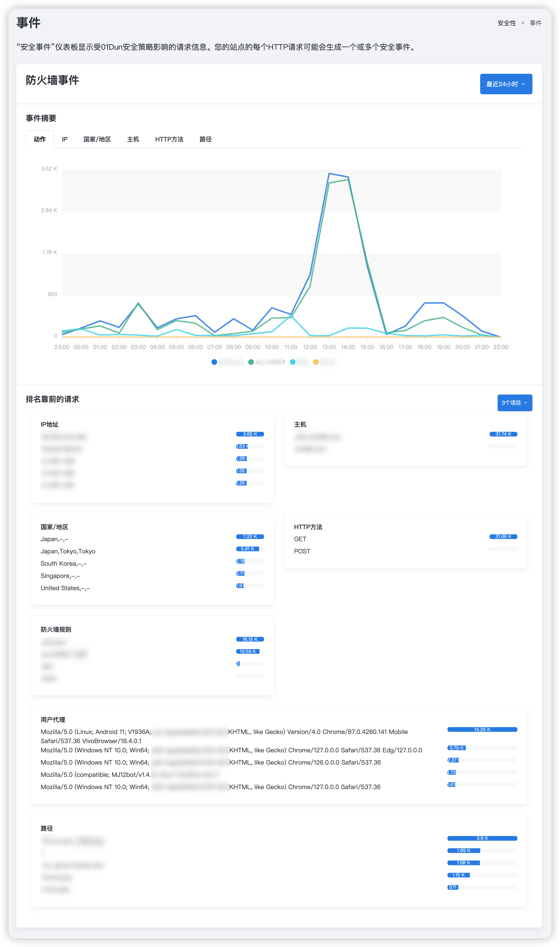This screenshot has width=560, height=947.
Task: Toggle the cyan series legend dot
Action: (x=292, y=362)
